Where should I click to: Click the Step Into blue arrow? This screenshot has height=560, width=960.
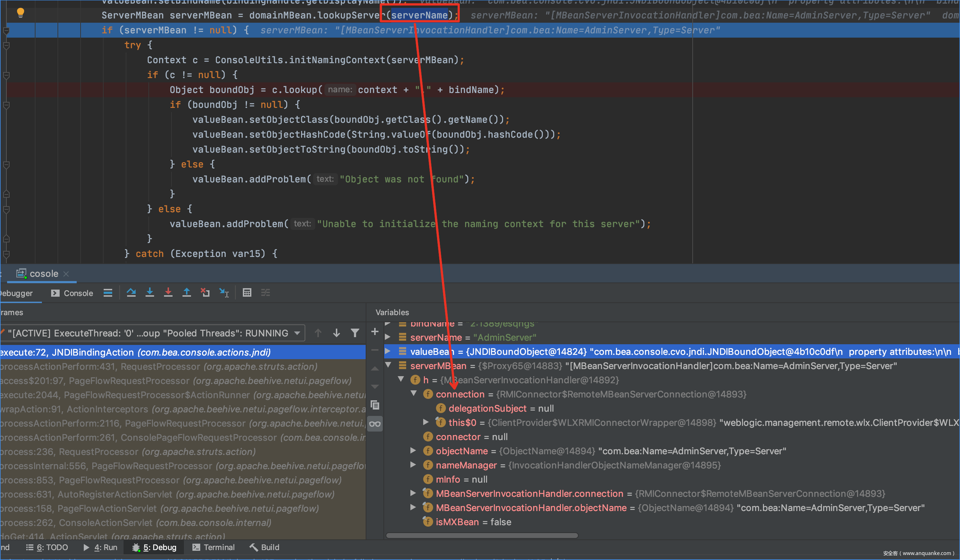click(150, 292)
